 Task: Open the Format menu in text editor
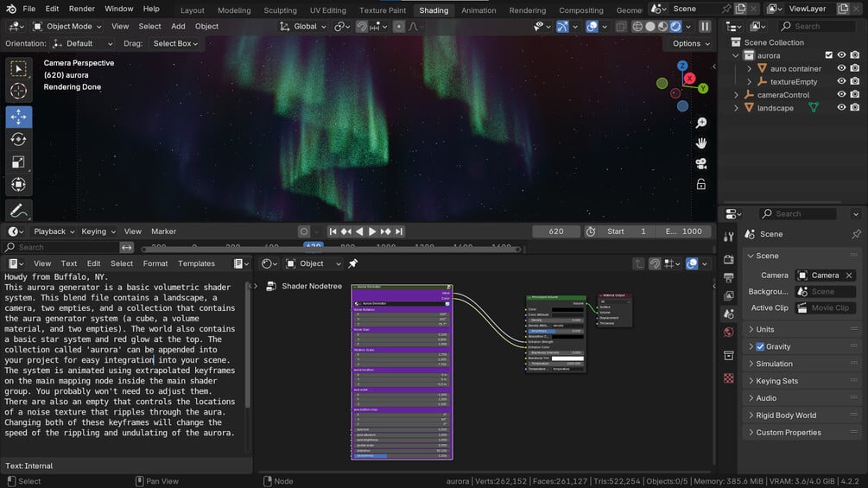(x=155, y=264)
